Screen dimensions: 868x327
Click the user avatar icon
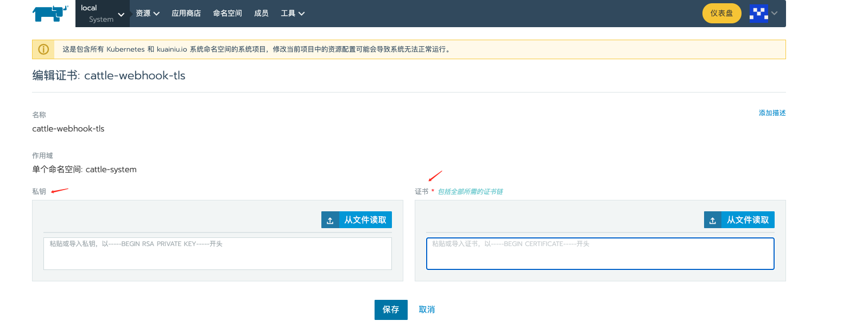[x=758, y=13]
